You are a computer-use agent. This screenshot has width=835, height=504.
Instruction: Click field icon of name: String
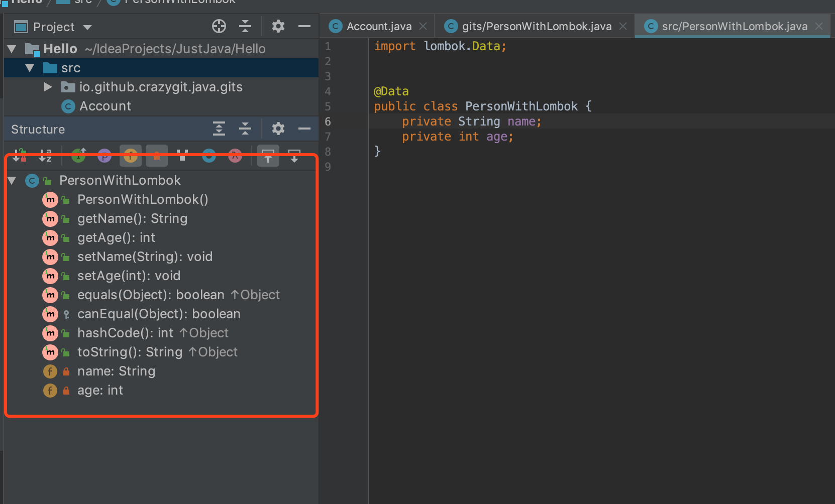[x=50, y=371]
